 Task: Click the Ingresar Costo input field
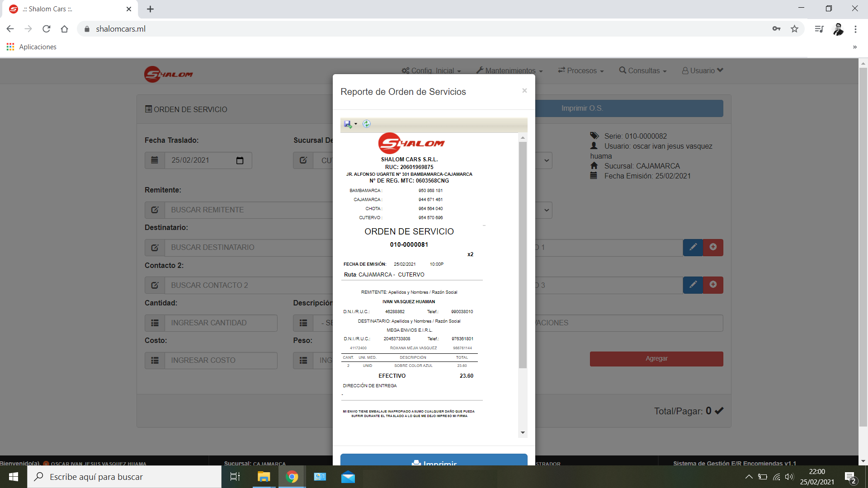(x=221, y=361)
